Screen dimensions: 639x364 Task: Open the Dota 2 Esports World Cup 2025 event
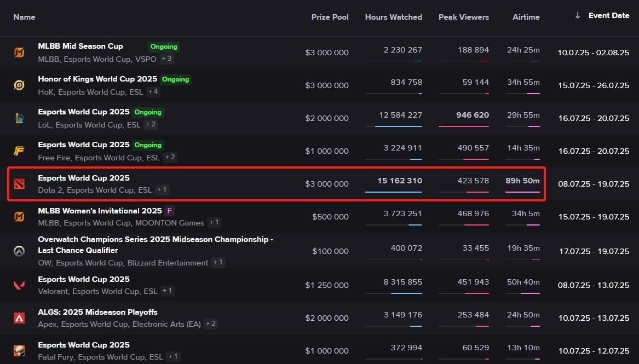click(x=84, y=178)
